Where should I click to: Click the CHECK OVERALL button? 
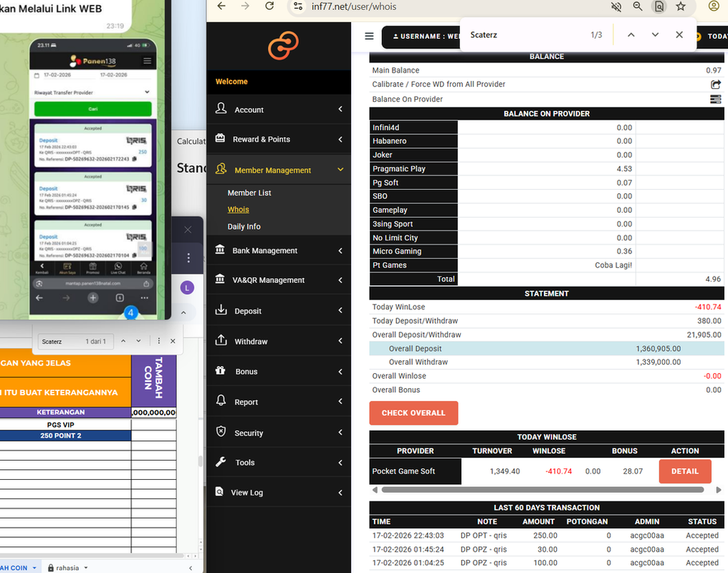(413, 413)
